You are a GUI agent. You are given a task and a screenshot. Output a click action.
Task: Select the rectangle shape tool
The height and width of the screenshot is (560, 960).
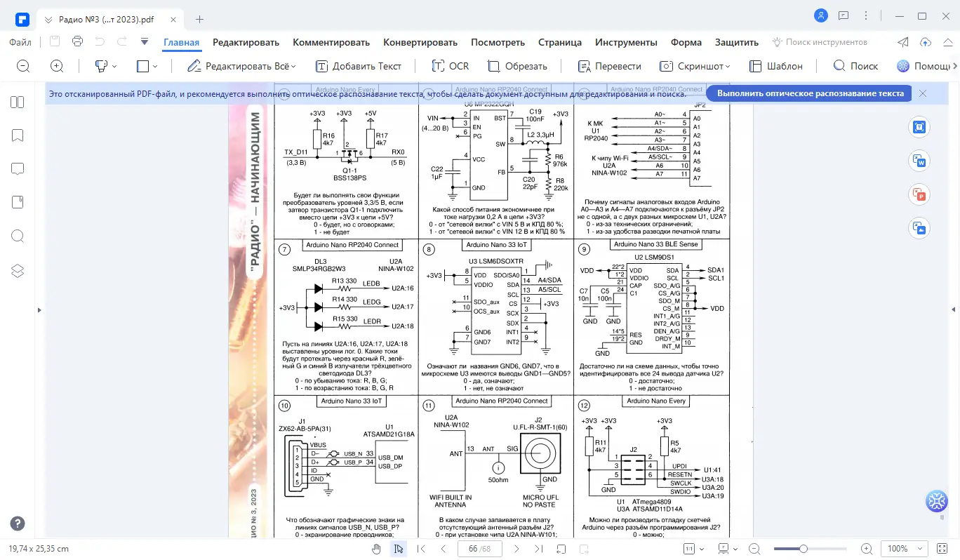tap(142, 66)
